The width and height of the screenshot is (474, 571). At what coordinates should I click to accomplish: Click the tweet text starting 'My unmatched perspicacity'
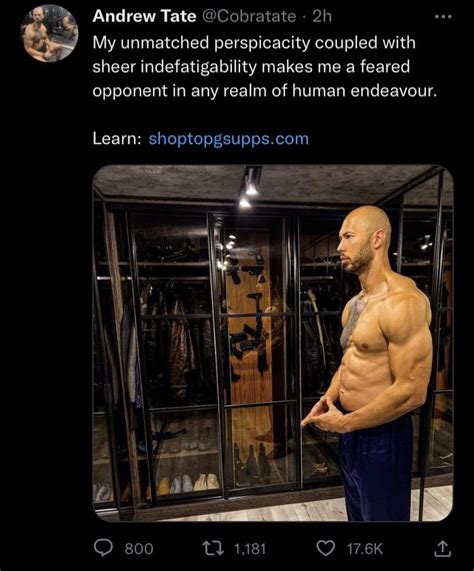pos(265,66)
